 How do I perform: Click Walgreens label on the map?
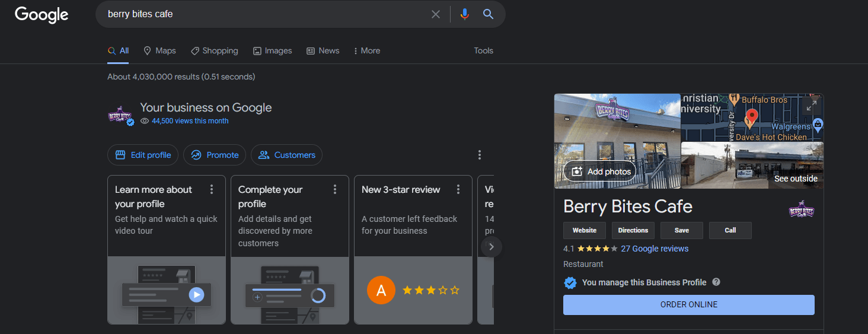791,126
